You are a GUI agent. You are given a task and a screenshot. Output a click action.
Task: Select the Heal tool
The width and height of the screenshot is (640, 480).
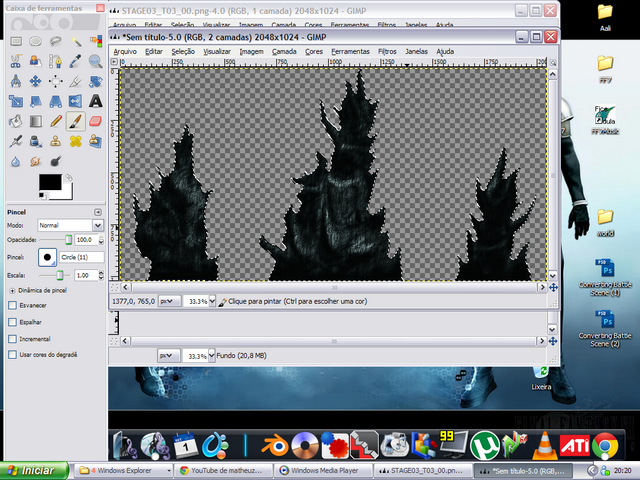point(76,141)
